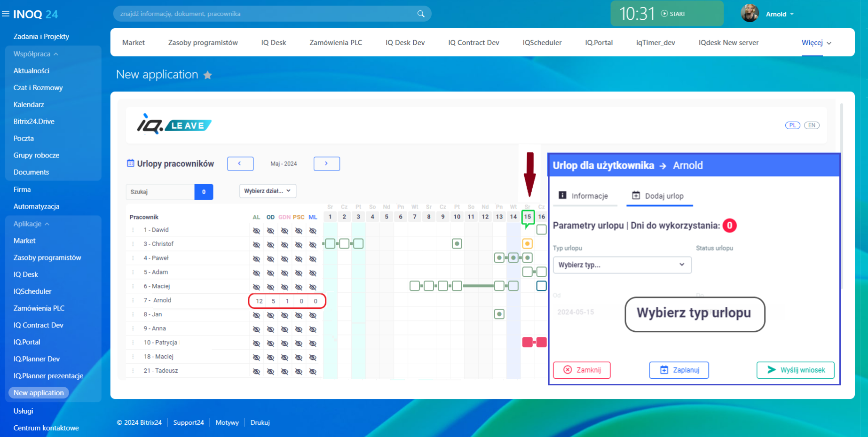
Task: Switch language to EN
Action: coord(812,125)
